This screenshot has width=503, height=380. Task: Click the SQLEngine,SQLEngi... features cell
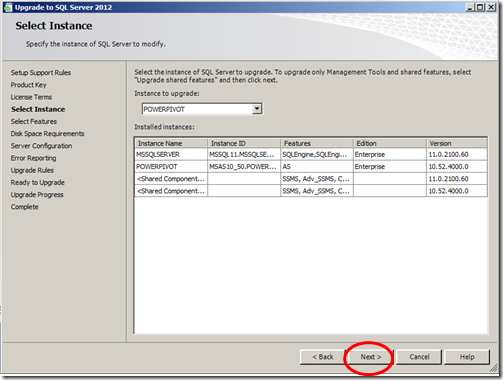pyautogui.click(x=317, y=154)
